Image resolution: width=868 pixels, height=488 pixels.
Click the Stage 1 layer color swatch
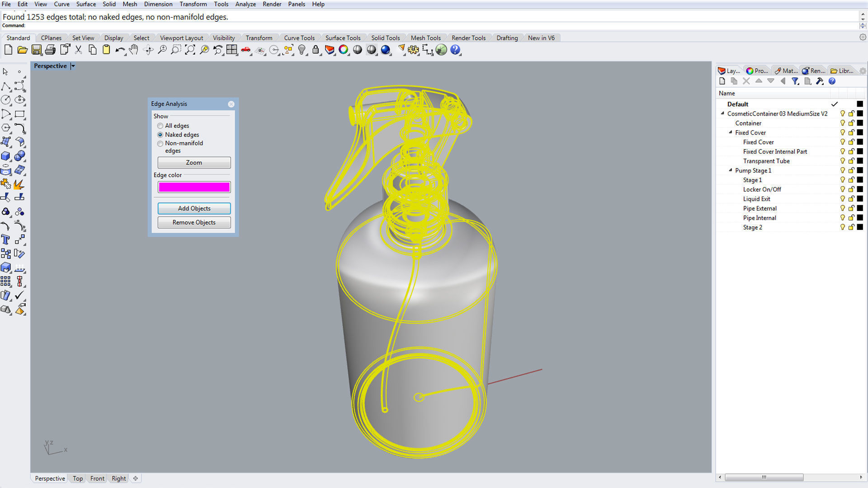click(860, 180)
